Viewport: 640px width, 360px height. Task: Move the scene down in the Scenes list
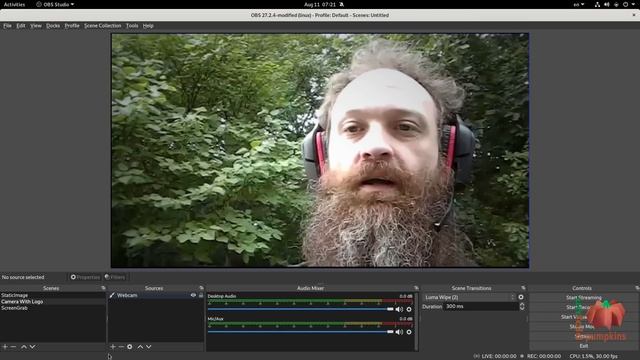click(32, 347)
